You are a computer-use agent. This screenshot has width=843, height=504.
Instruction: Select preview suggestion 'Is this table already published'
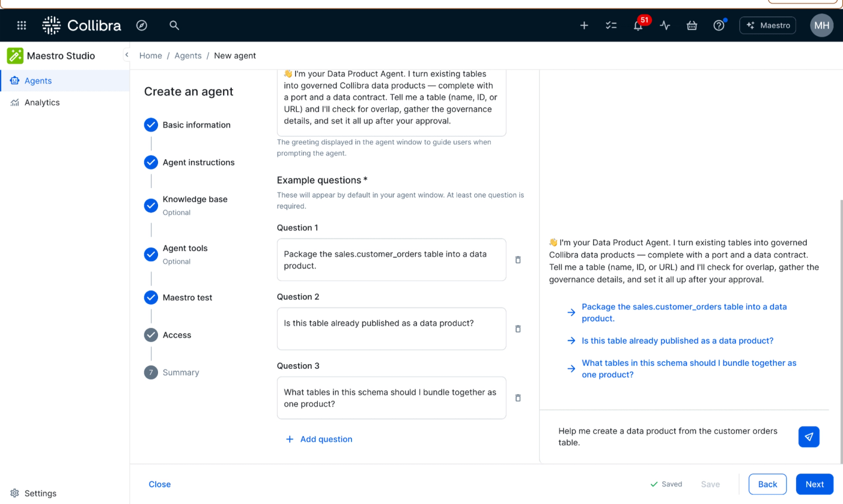[677, 341]
